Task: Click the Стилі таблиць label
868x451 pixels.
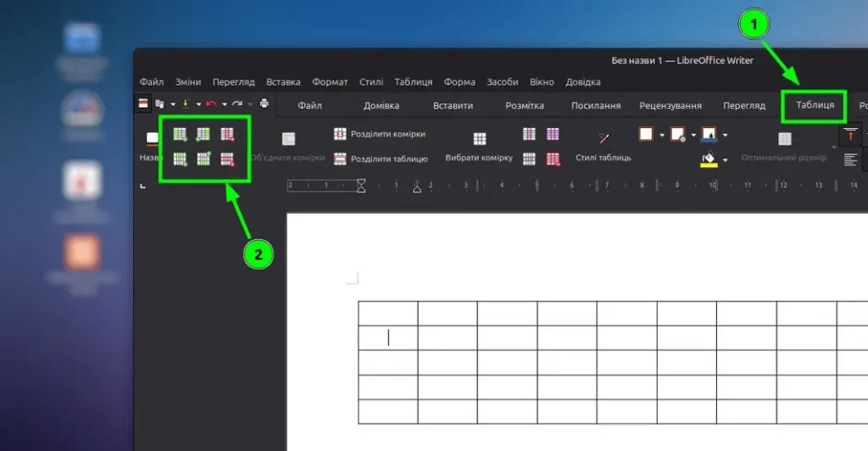Action: tap(604, 158)
